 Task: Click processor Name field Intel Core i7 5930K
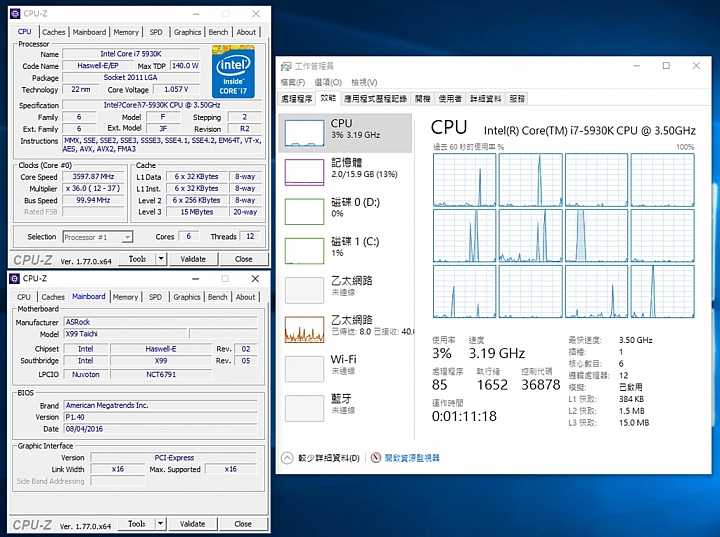point(131,54)
